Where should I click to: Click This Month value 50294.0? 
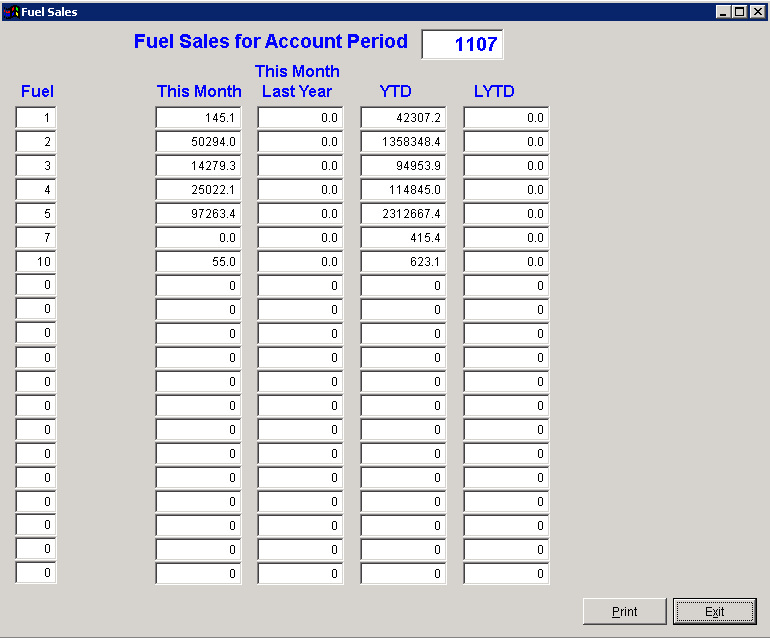(x=198, y=142)
